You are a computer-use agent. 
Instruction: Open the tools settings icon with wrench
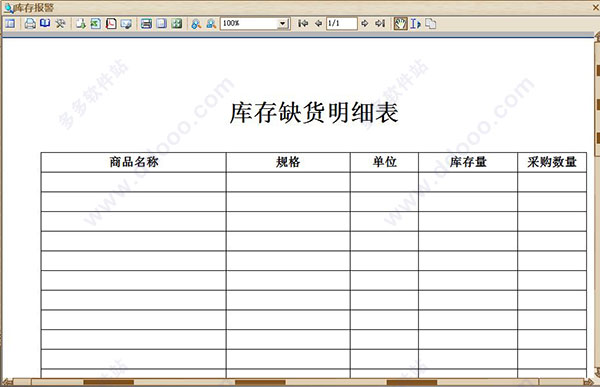point(60,24)
